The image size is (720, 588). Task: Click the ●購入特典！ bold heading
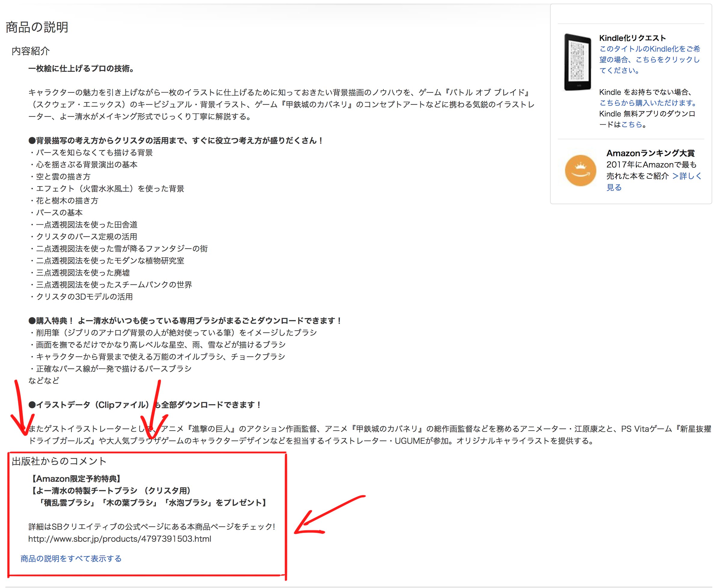pyautogui.click(x=186, y=321)
